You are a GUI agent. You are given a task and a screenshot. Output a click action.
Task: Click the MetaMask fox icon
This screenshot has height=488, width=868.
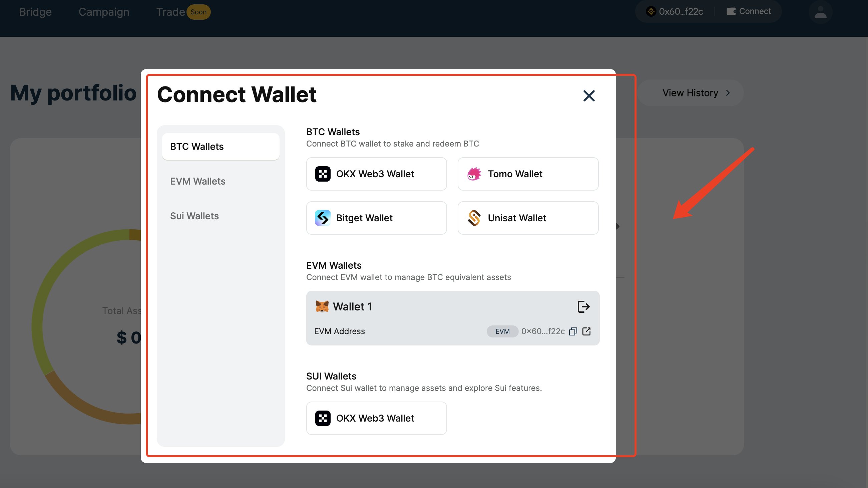coord(322,306)
